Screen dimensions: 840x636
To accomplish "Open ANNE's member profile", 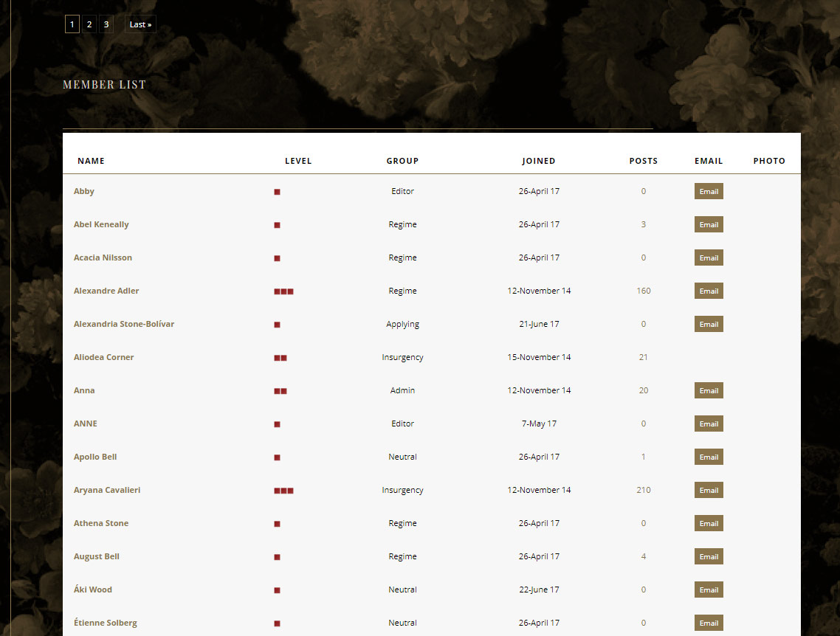I will (85, 424).
